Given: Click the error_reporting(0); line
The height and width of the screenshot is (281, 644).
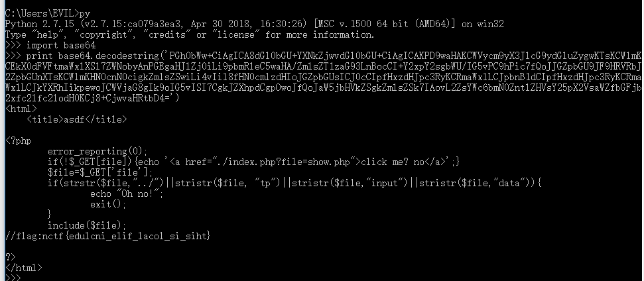Looking at the screenshot, I should 98,150.
